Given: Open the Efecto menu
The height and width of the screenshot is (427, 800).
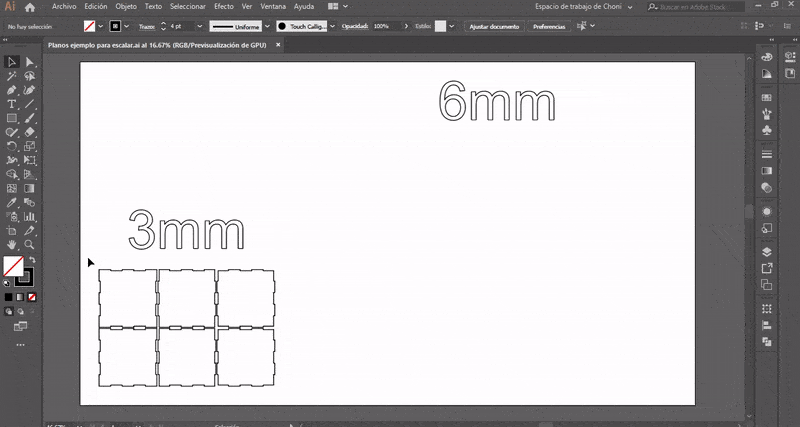Looking at the screenshot, I should pyautogui.click(x=223, y=7).
